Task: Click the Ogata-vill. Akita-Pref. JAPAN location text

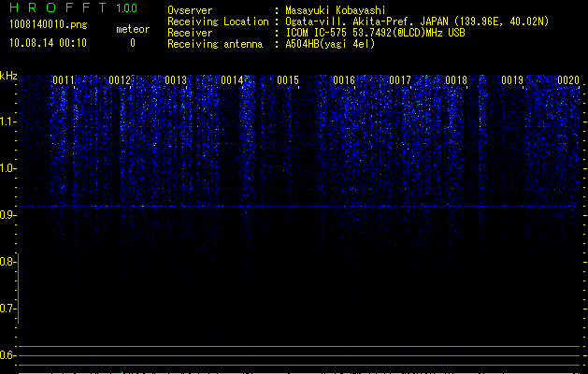Action: 417,22
